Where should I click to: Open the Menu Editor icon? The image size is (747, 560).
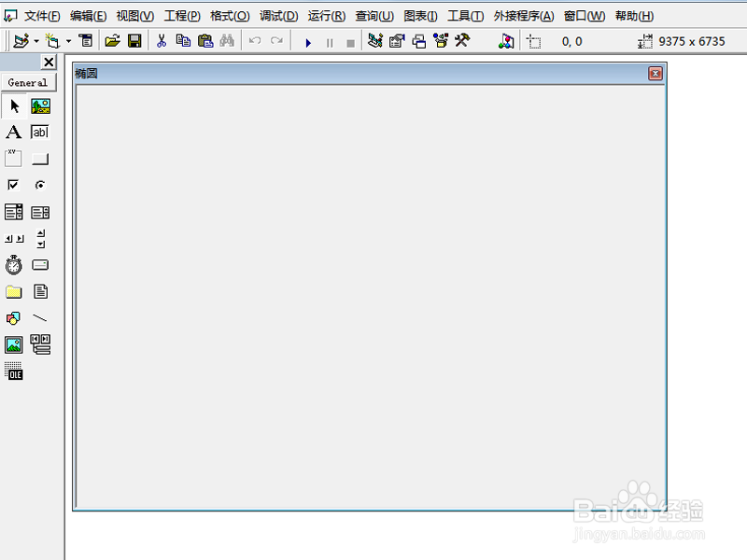[x=86, y=41]
